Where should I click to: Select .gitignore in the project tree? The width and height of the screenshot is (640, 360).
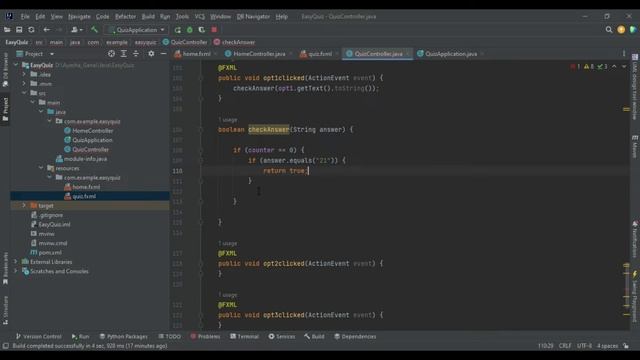pyautogui.click(x=51, y=215)
